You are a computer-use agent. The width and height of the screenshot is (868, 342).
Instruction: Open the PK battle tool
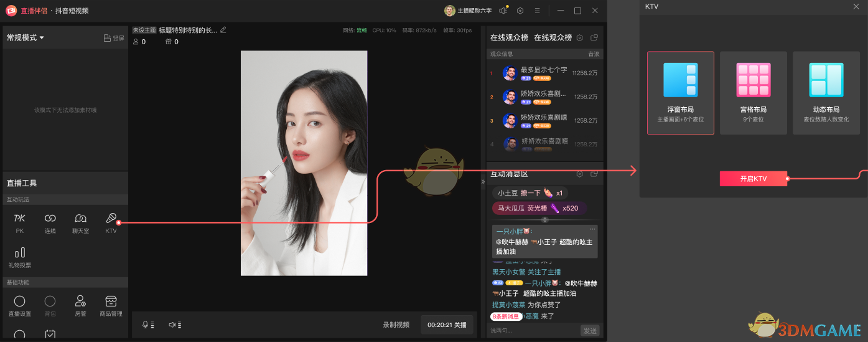(x=20, y=222)
